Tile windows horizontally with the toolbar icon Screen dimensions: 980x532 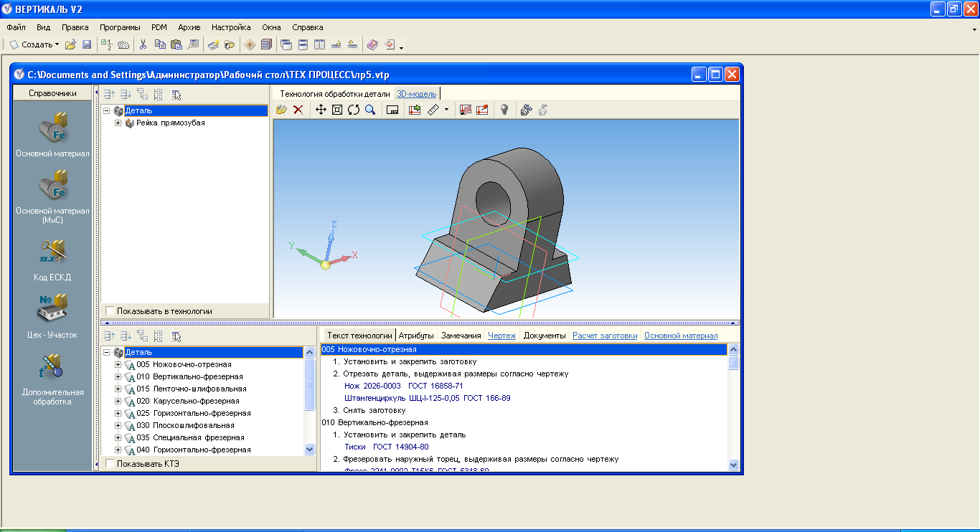(x=303, y=44)
